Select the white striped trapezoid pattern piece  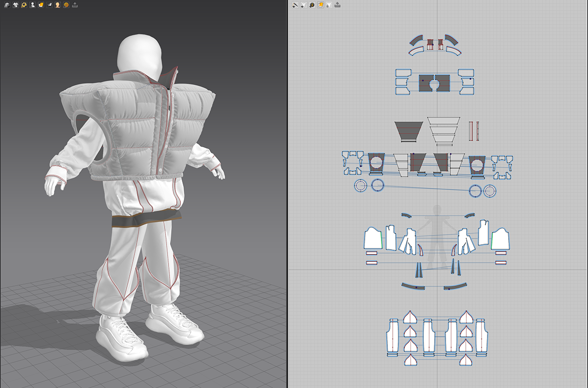[x=443, y=129]
